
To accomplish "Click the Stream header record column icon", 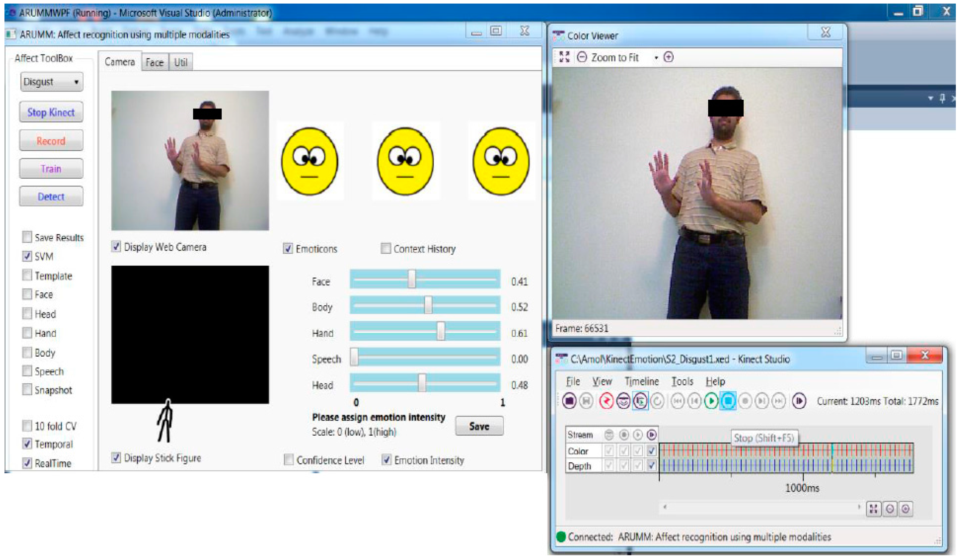I will tap(624, 434).
